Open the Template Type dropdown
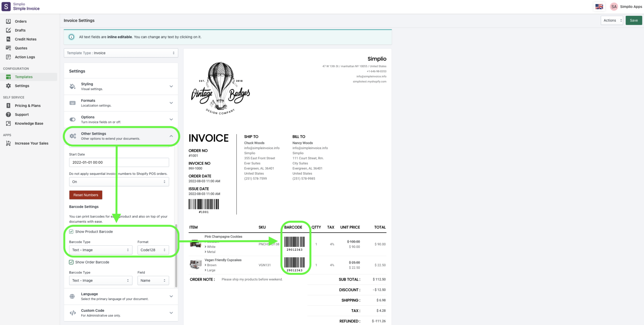The image size is (644, 325). 121,53
